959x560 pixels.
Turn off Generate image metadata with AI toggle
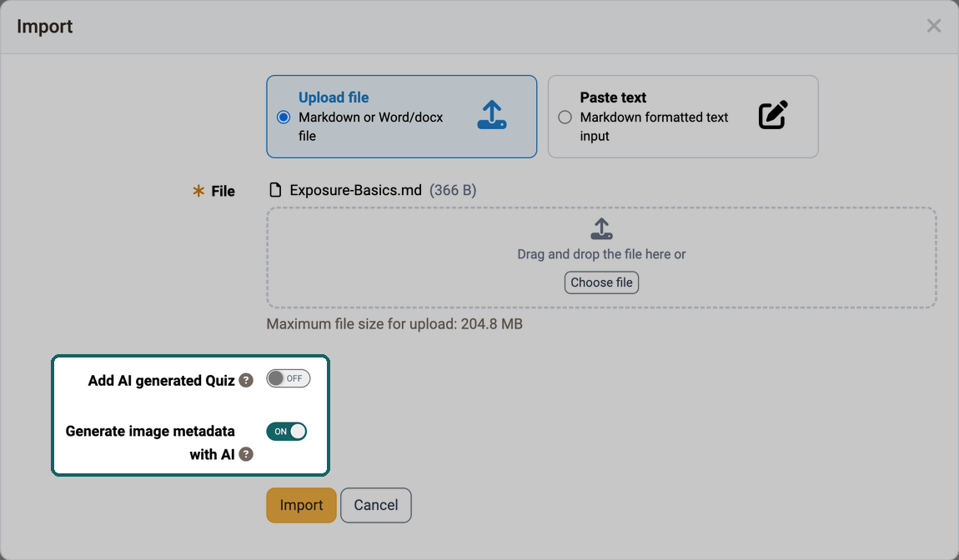pos(286,432)
